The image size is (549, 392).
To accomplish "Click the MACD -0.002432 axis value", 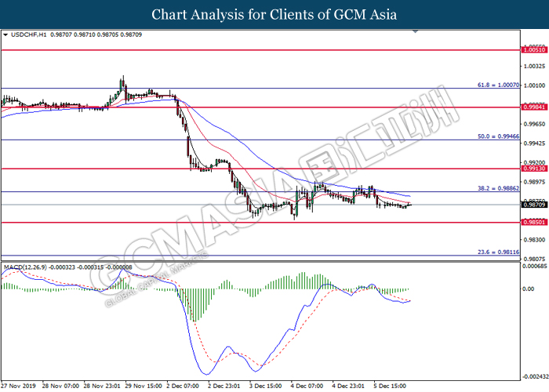I will (x=535, y=376).
